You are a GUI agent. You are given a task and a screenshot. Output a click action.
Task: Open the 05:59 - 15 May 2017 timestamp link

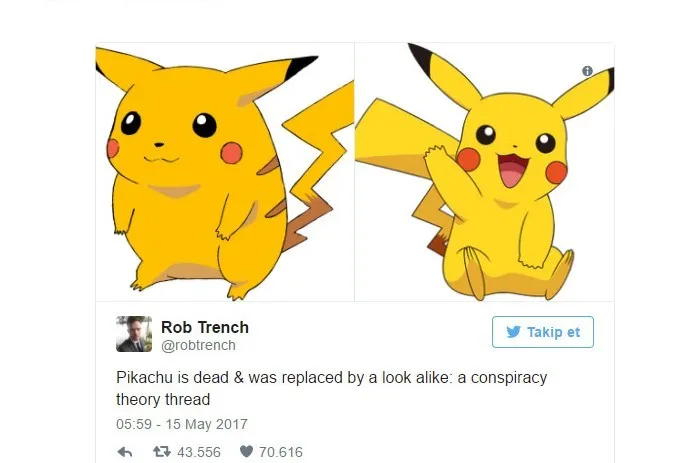click(182, 424)
